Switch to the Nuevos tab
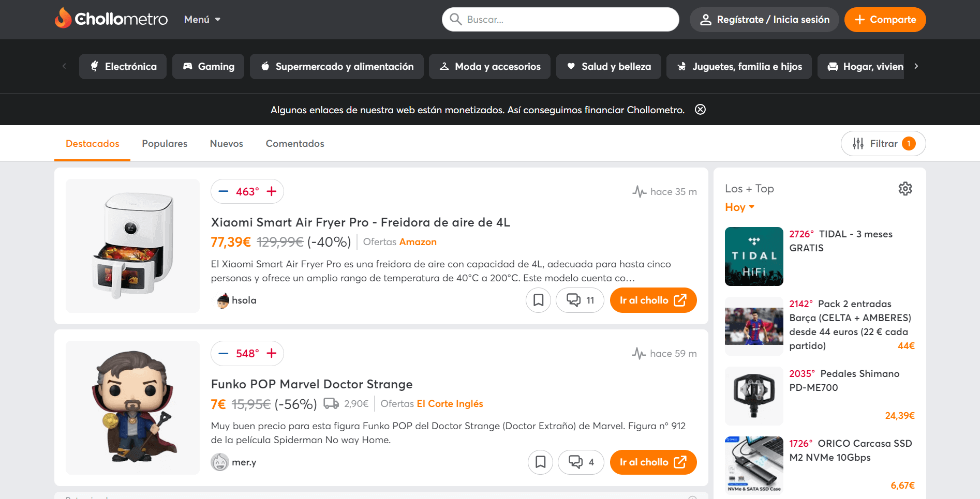 [x=226, y=144]
